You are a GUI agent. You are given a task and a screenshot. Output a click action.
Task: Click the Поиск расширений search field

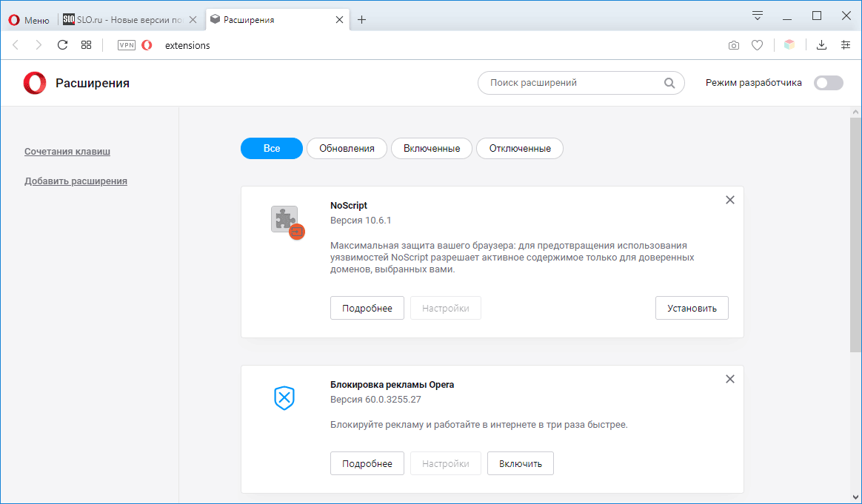click(x=581, y=83)
